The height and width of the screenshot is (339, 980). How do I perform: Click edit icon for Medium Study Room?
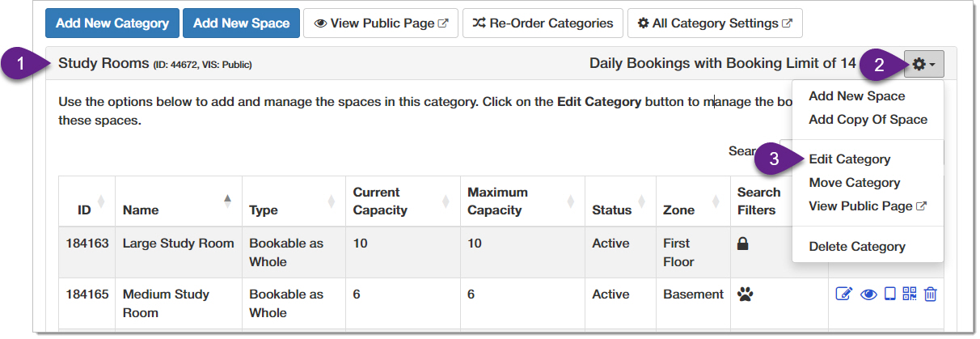point(843,295)
